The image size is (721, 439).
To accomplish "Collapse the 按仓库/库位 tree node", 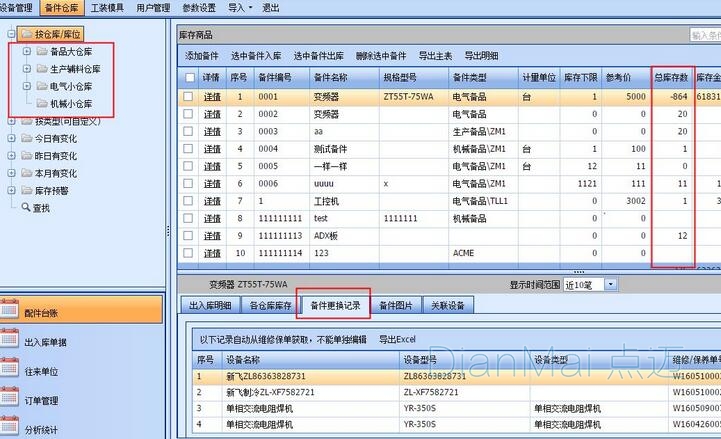I will 11,34.
